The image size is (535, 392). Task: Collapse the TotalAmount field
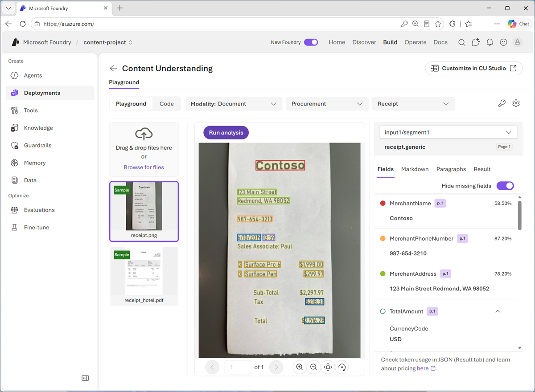[x=498, y=311]
